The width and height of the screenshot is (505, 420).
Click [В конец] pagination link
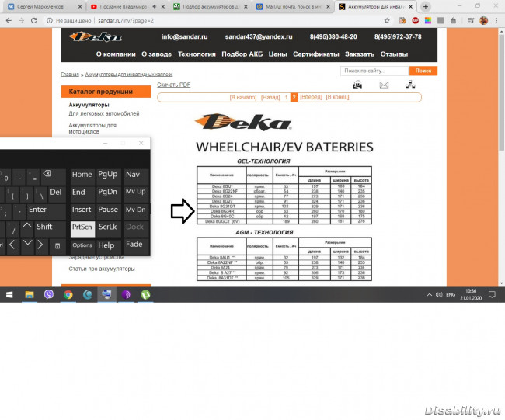(337, 97)
